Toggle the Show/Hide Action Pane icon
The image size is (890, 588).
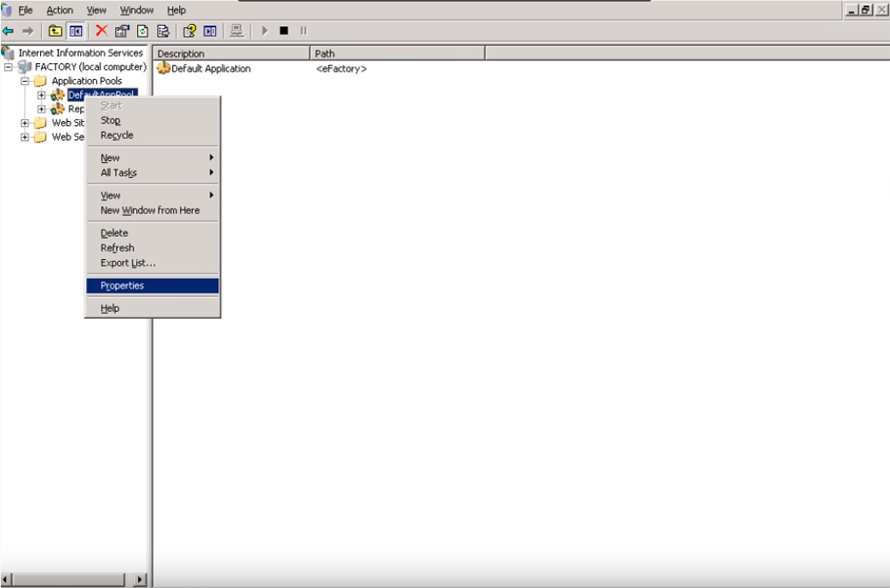pyautogui.click(x=210, y=31)
